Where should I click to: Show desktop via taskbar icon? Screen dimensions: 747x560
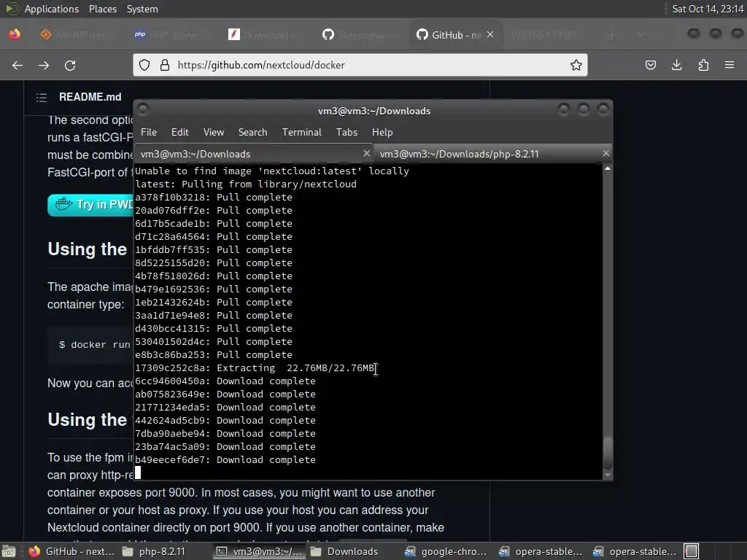(x=9, y=551)
